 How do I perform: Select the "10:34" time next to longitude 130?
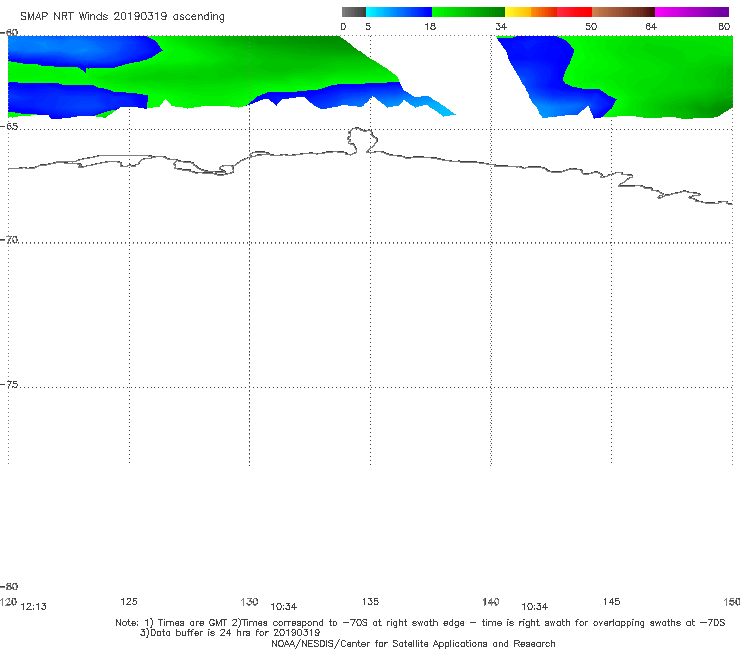(x=284, y=607)
